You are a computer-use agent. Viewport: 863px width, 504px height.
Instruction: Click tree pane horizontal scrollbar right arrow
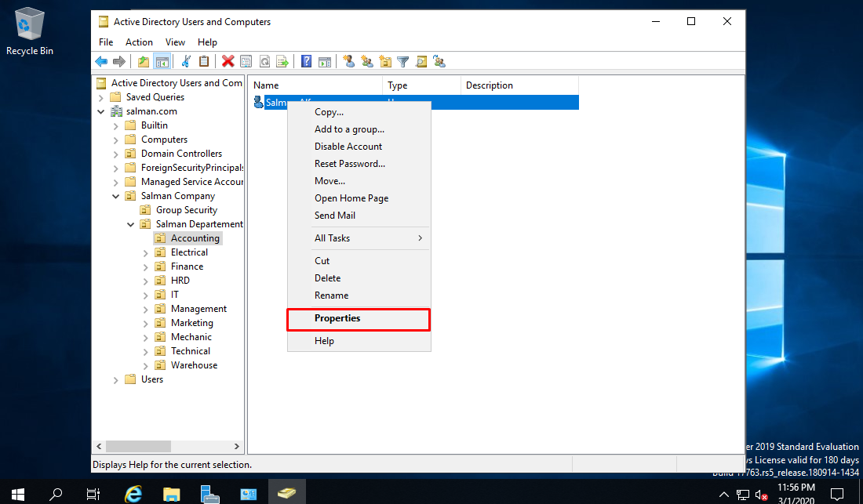(237, 446)
